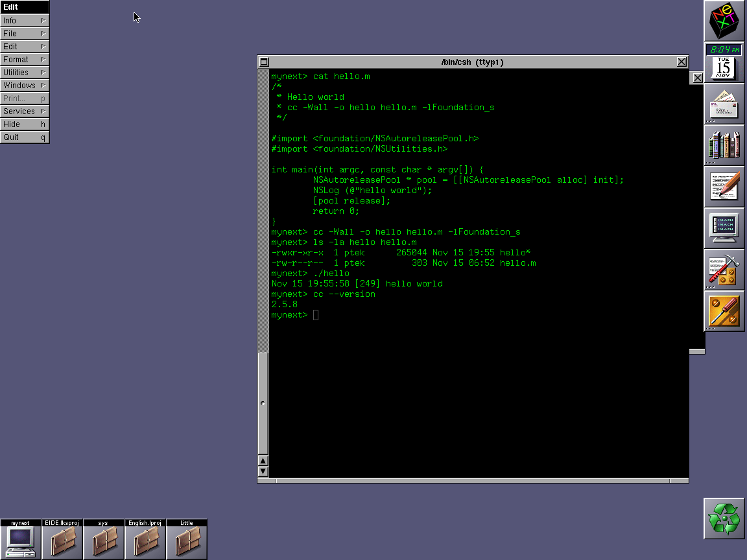
Task: Expand the Format submenu
Action: click(x=25, y=60)
